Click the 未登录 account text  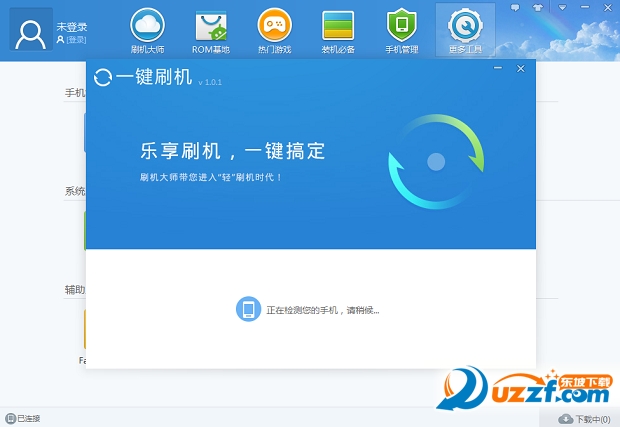pyautogui.click(x=72, y=27)
